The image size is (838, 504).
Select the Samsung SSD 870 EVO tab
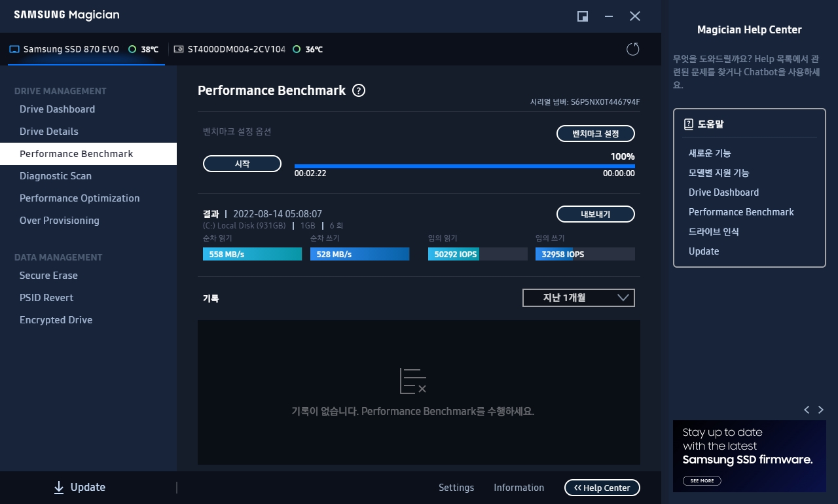pos(86,49)
